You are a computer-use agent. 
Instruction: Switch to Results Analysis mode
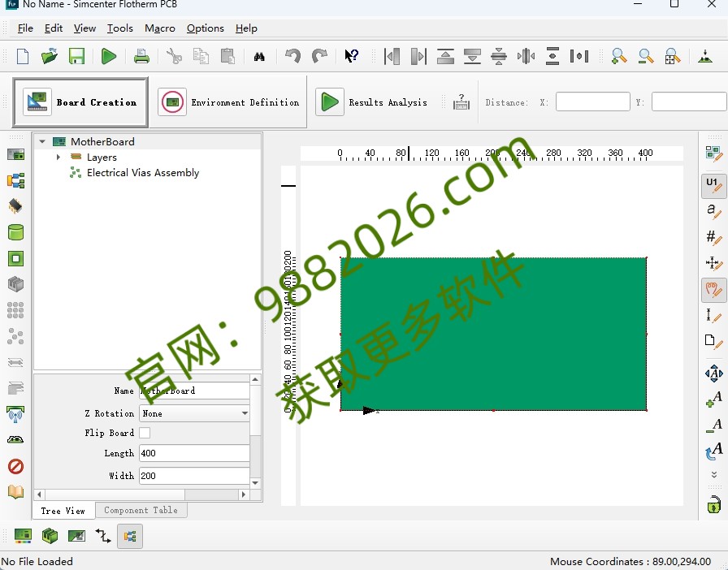coord(371,102)
